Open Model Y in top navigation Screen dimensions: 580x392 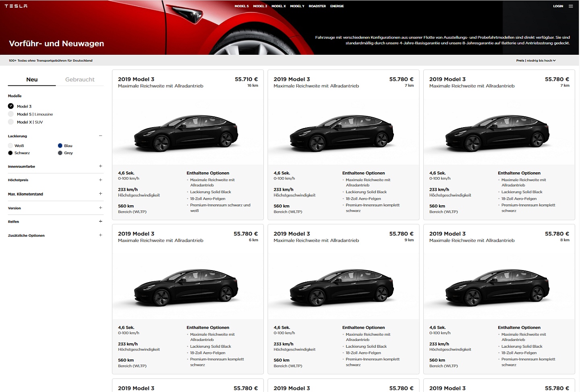297,6
